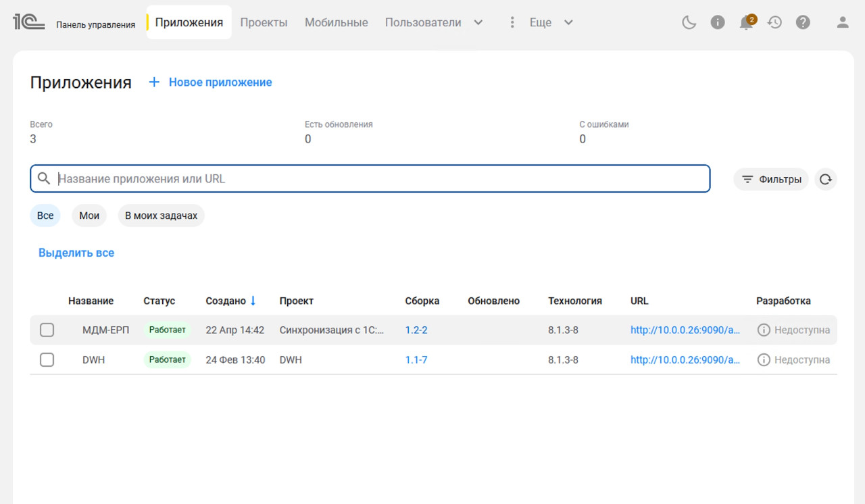Image resolution: width=865 pixels, height=504 pixels.
Task: Click info icon in DWH Разработка cell
Action: pyautogui.click(x=764, y=360)
